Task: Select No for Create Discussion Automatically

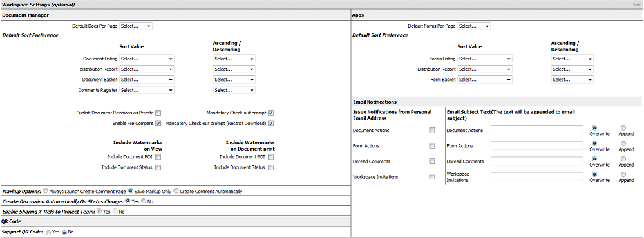Action: click(x=144, y=201)
